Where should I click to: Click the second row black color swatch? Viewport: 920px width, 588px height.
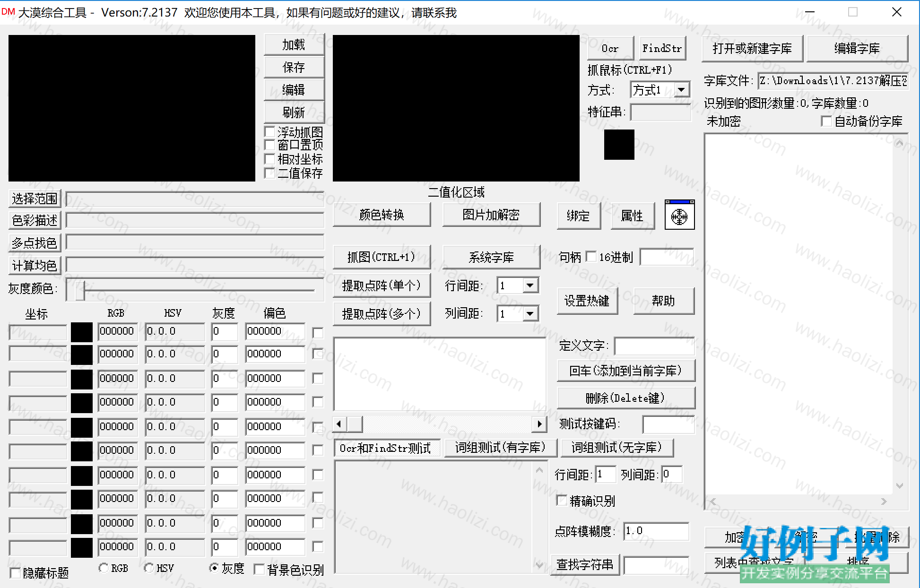[x=82, y=355]
